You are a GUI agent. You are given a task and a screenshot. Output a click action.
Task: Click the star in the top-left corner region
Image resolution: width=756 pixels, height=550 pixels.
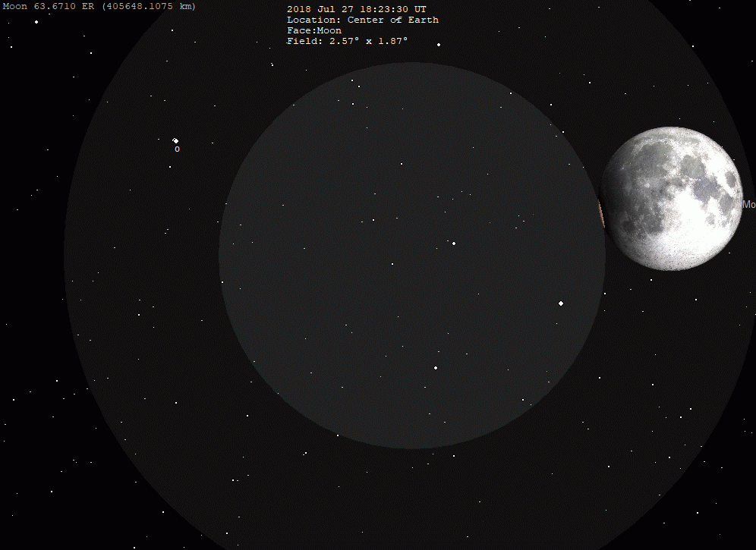[36, 21]
